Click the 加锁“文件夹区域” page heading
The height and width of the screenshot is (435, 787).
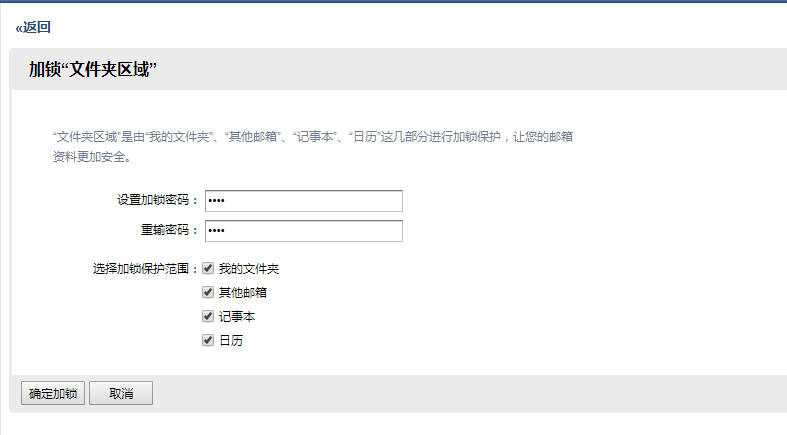(94, 69)
